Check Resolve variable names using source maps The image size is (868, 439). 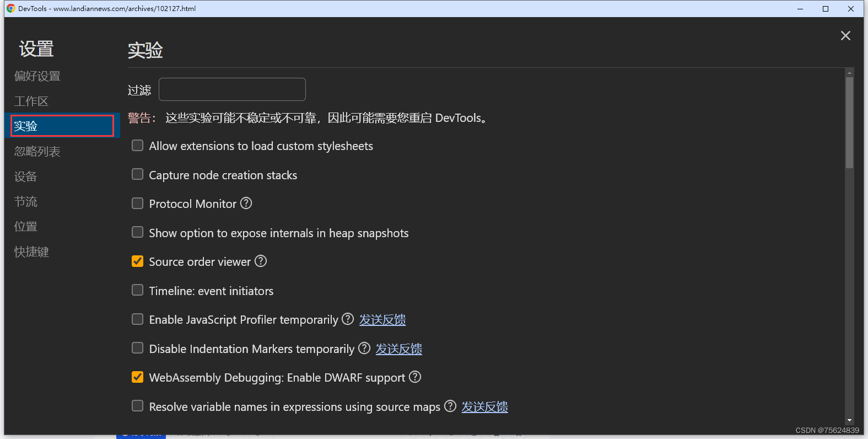point(138,406)
